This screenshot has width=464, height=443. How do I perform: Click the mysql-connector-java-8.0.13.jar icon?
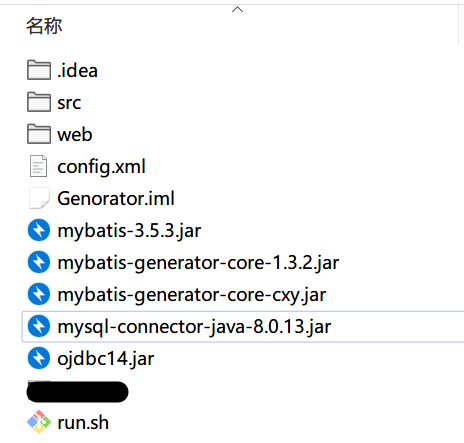39,326
